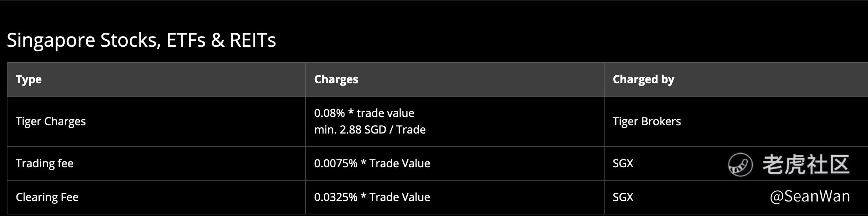Select the Tiger Charges row label
The image size is (868, 216).
pos(51,121)
